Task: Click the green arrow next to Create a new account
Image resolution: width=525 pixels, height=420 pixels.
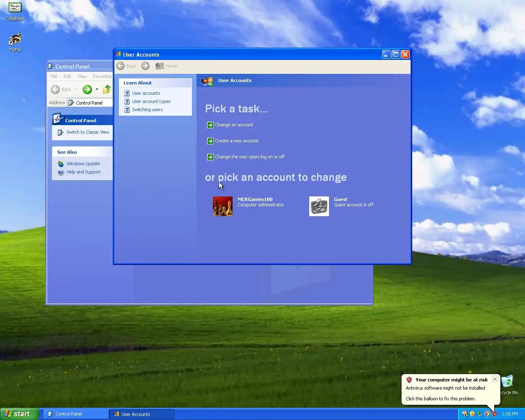Action: point(210,141)
